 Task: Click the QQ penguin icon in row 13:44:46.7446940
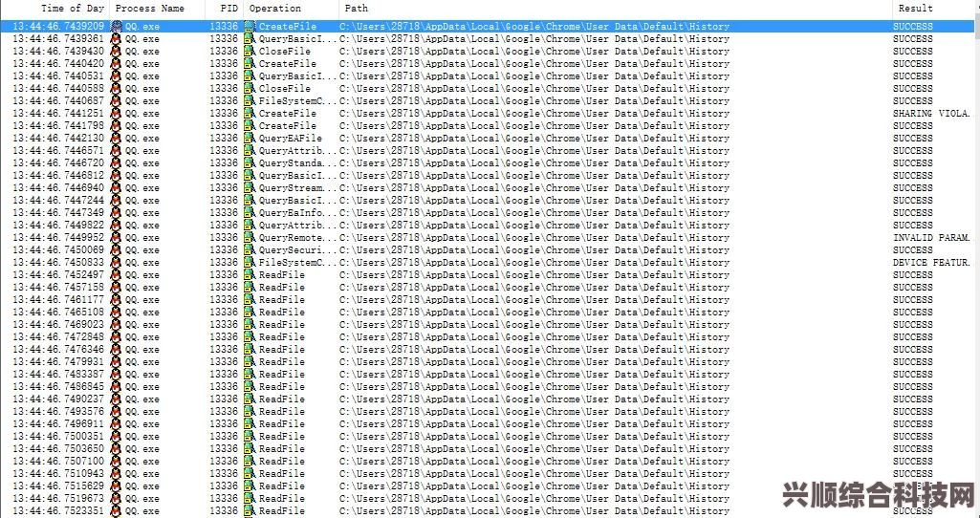[x=116, y=187]
